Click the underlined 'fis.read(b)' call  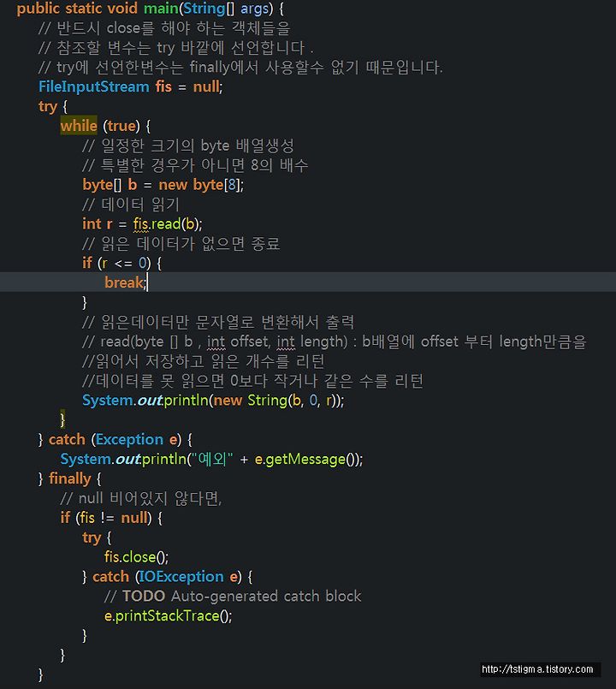167,224
